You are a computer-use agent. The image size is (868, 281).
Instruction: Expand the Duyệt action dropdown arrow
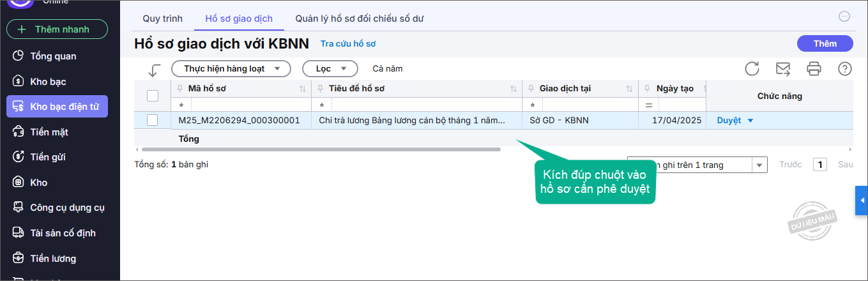[x=750, y=121]
